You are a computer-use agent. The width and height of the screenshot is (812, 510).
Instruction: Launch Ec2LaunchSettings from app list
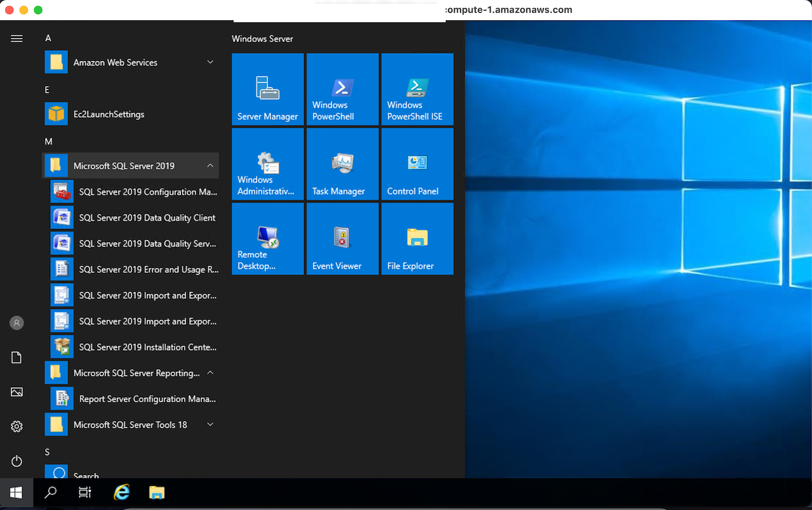[x=109, y=114]
